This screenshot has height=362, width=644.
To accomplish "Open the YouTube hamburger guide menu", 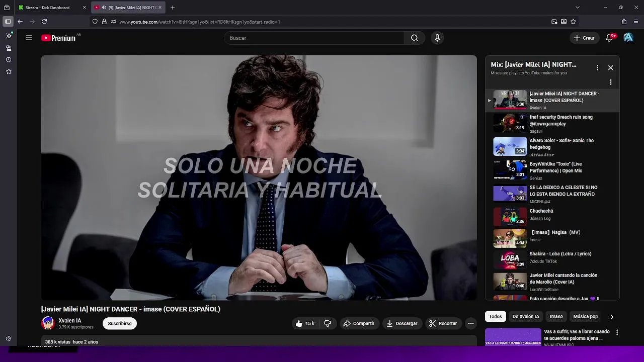I will coord(29,38).
